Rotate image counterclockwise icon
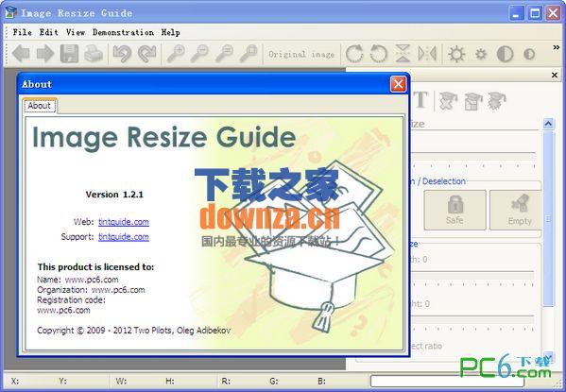Image resolution: width=566 pixels, height=392 pixels. (379, 54)
